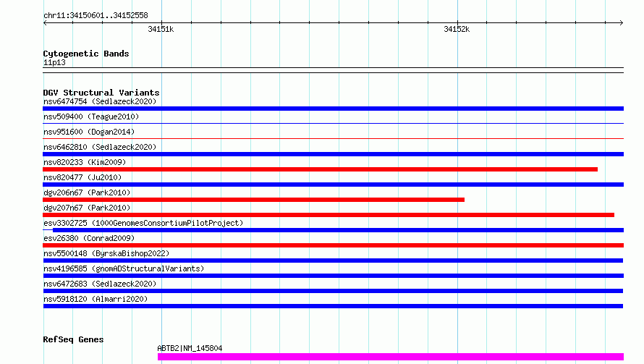Click the dgv206n67 (Park2010) label
The width and height of the screenshot is (644, 364).
coord(87,192)
